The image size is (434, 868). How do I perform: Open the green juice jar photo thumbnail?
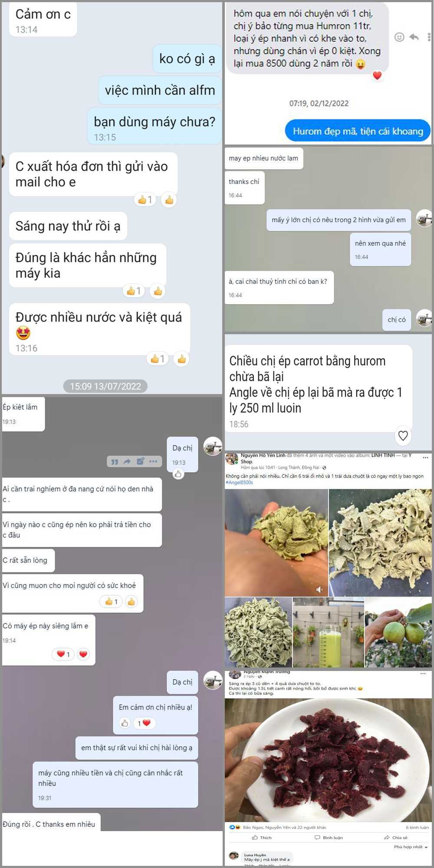click(x=328, y=632)
